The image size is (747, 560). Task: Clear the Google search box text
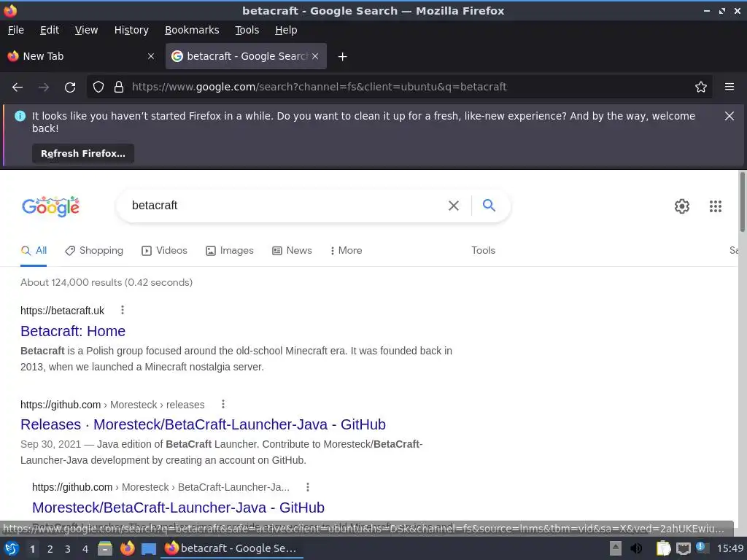(x=454, y=206)
